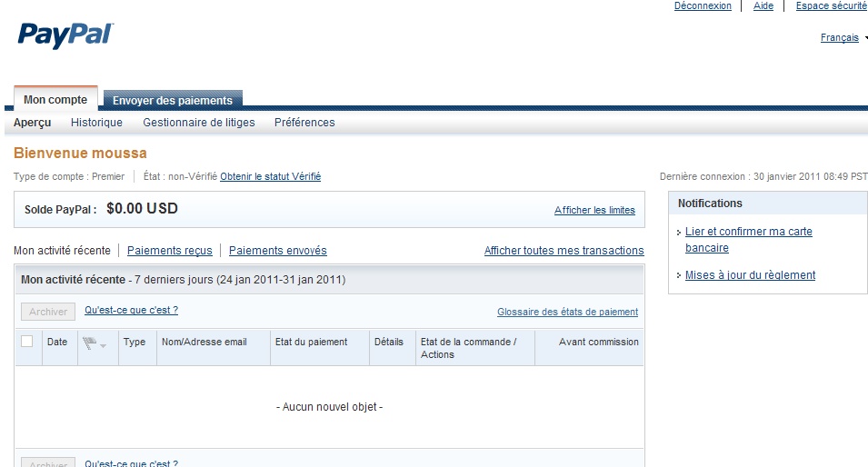Go to the Historique submenu
Viewport: 868px width, 467px height.
(96, 123)
